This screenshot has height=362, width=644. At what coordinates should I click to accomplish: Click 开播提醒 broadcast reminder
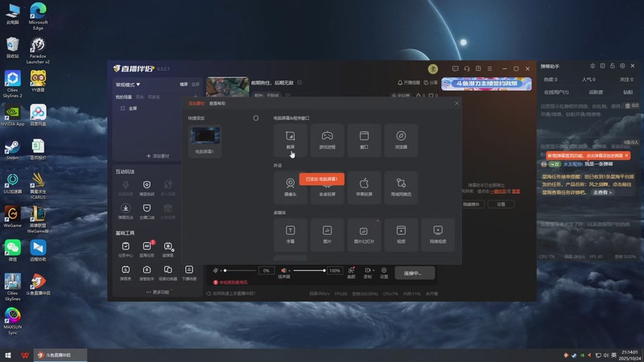pos(409,83)
